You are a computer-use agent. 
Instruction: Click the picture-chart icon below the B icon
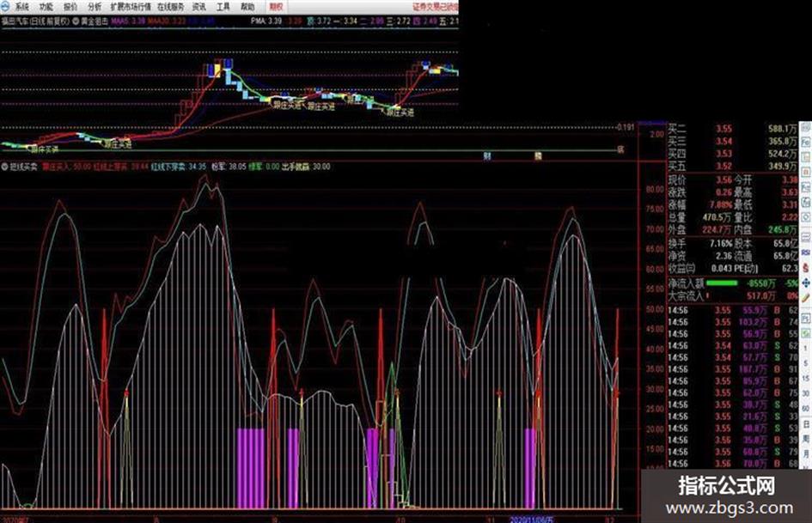pyautogui.click(x=806, y=187)
